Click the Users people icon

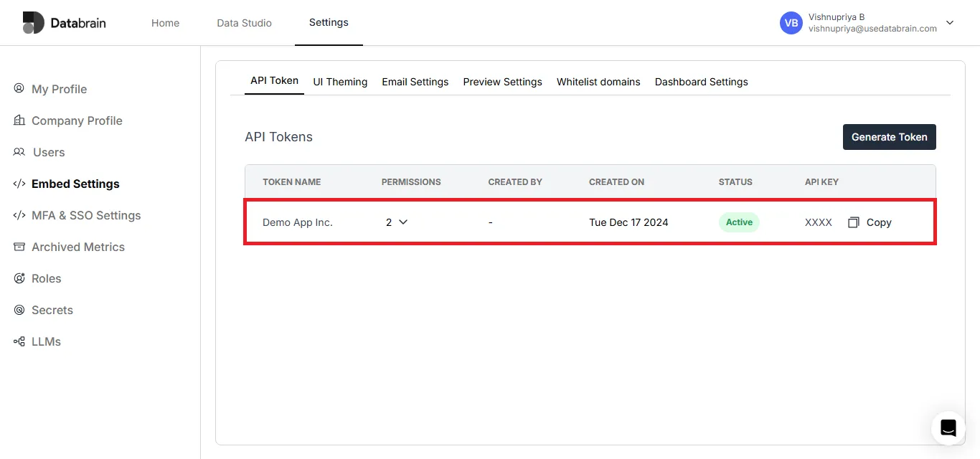(x=19, y=152)
